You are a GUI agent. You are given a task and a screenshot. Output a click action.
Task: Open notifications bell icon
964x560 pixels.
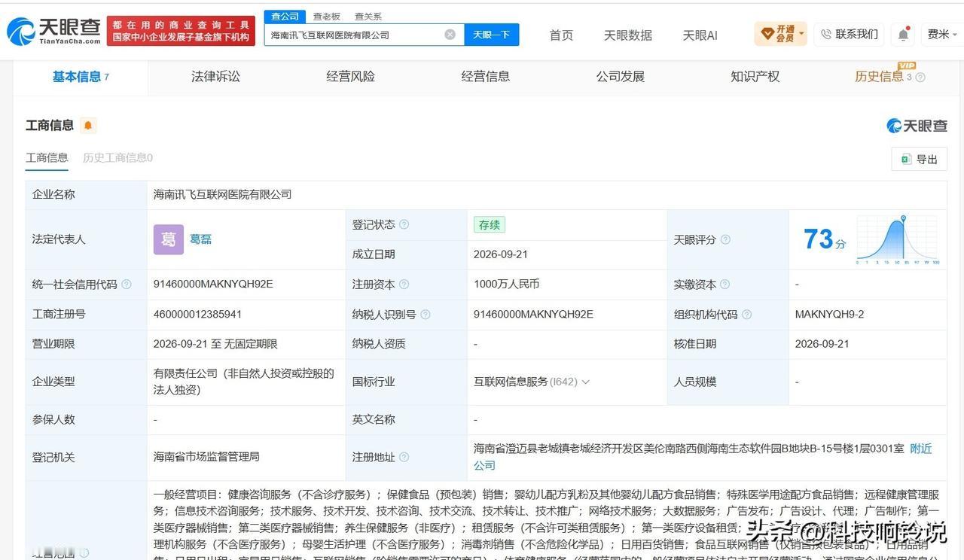[x=903, y=35]
